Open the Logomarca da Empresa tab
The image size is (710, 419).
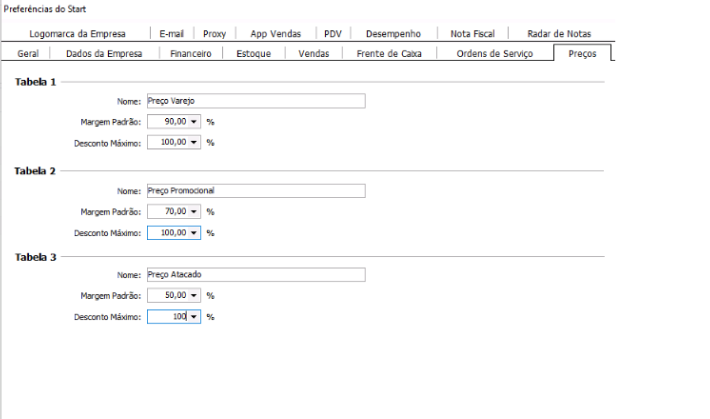click(84, 33)
